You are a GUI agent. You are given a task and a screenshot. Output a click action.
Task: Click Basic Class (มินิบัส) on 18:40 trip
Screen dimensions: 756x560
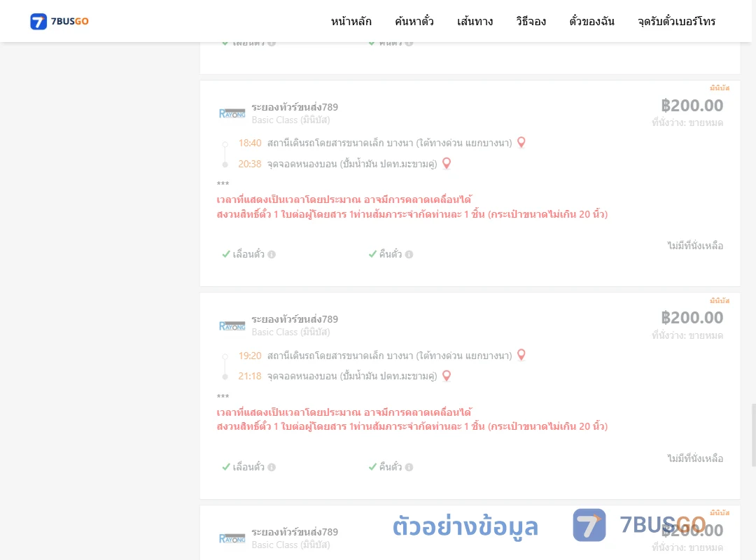coord(290,120)
